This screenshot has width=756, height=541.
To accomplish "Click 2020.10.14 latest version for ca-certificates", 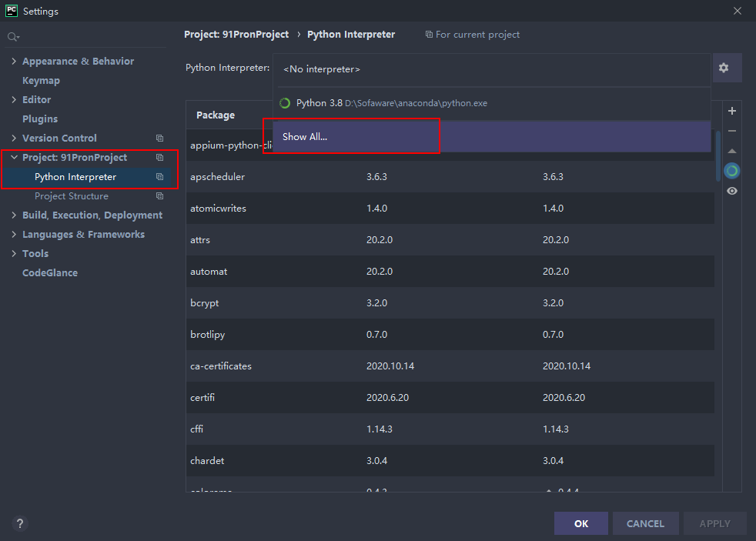I will click(x=567, y=366).
